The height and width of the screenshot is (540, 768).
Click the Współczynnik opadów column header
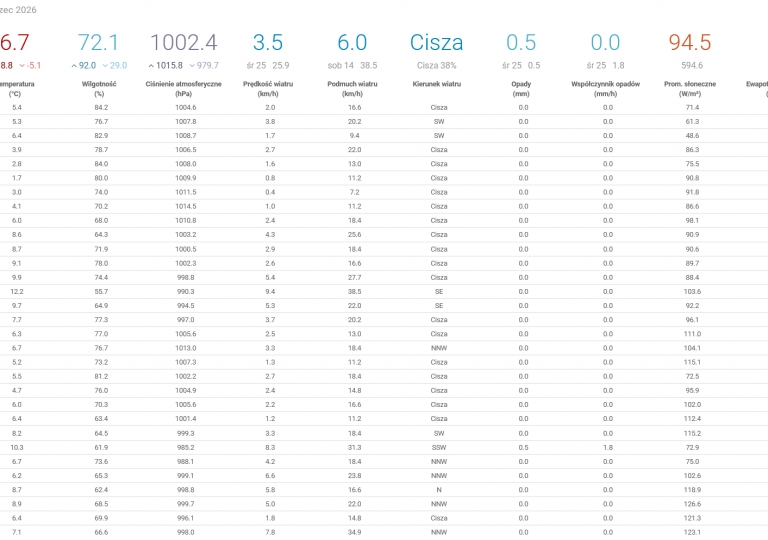pos(605,89)
